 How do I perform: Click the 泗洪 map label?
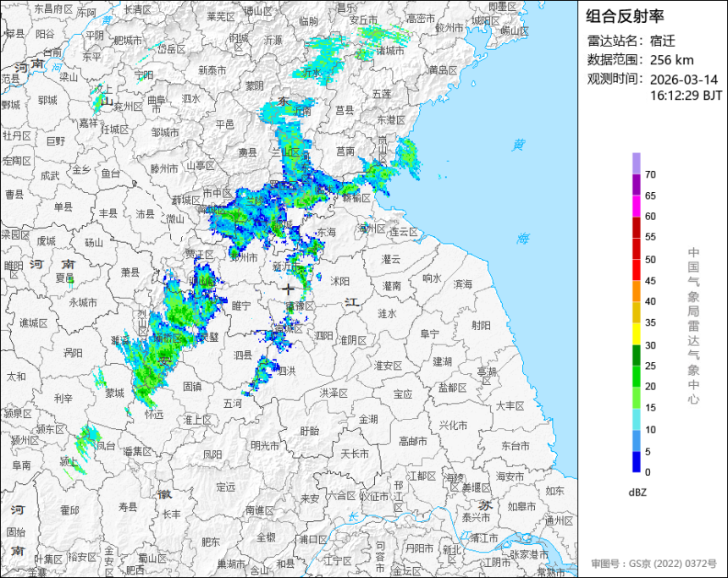(x=286, y=371)
